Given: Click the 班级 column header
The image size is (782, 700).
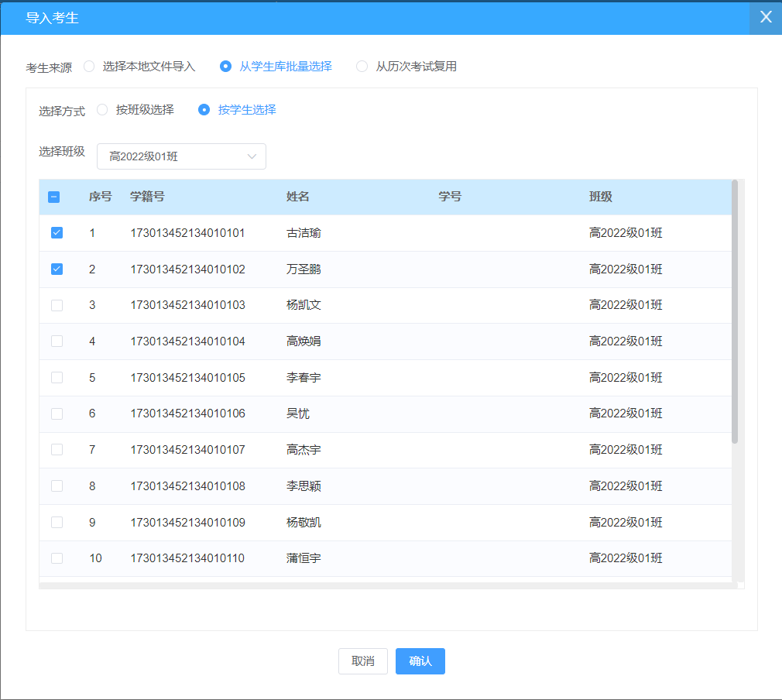Looking at the screenshot, I should point(601,197).
